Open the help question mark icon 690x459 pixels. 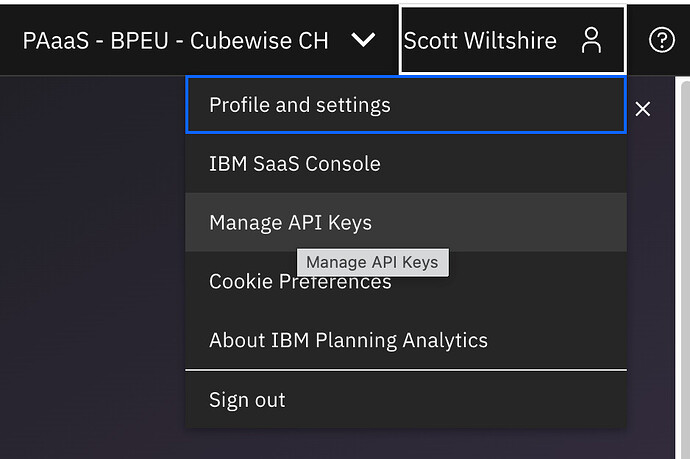[661, 40]
